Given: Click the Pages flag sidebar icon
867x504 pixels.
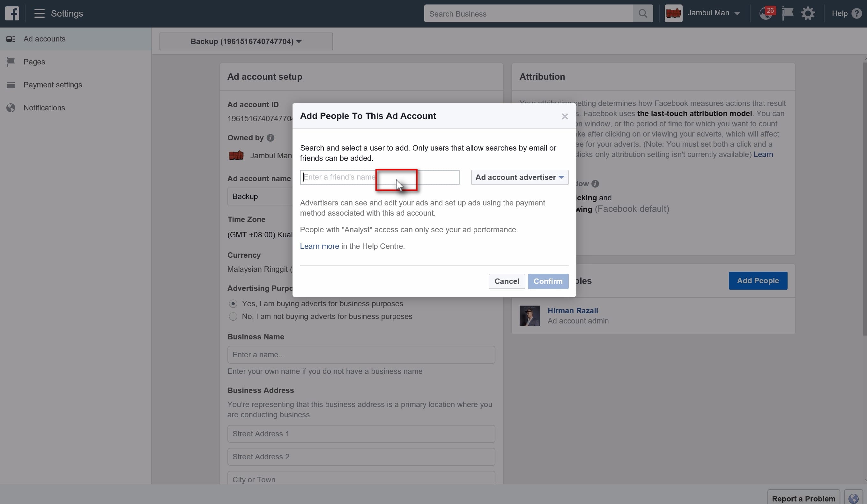Looking at the screenshot, I should click(x=11, y=62).
